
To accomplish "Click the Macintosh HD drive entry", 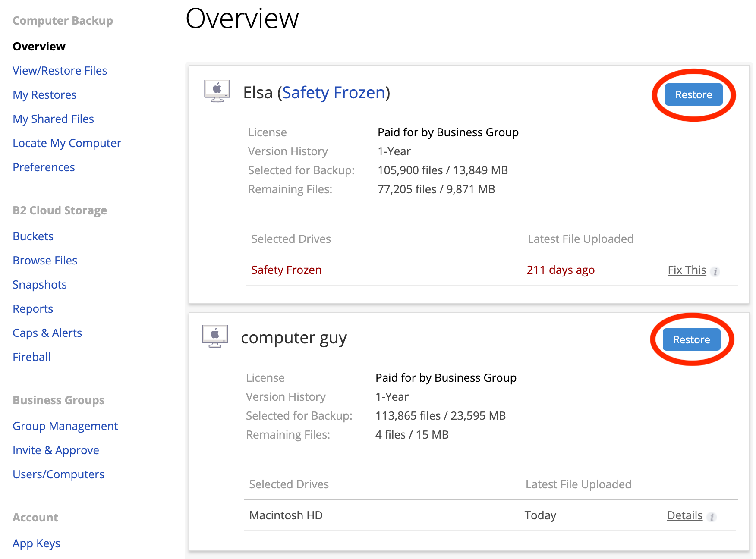I will pyautogui.click(x=286, y=515).
